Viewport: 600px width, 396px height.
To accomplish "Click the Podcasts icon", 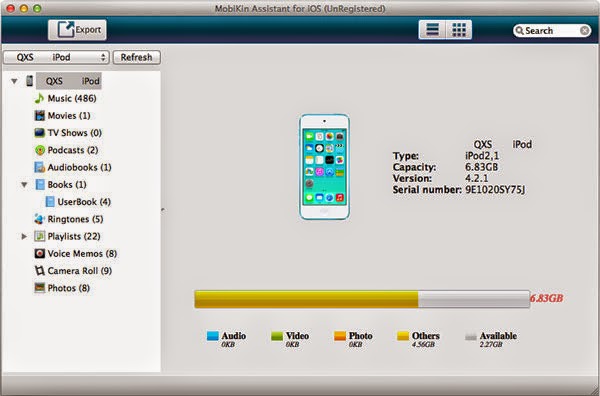I will (x=39, y=150).
